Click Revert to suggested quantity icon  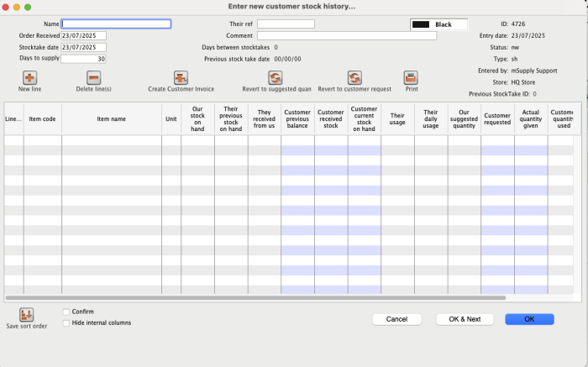tap(275, 78)
